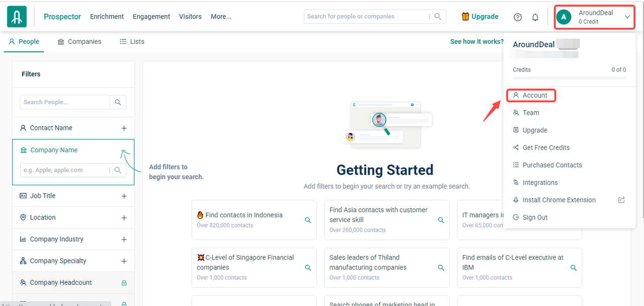Image resolution: width=644 pixels, height=306 pixels.
Task: Open the help question mark icon
Action: click(x=518, y=17)
